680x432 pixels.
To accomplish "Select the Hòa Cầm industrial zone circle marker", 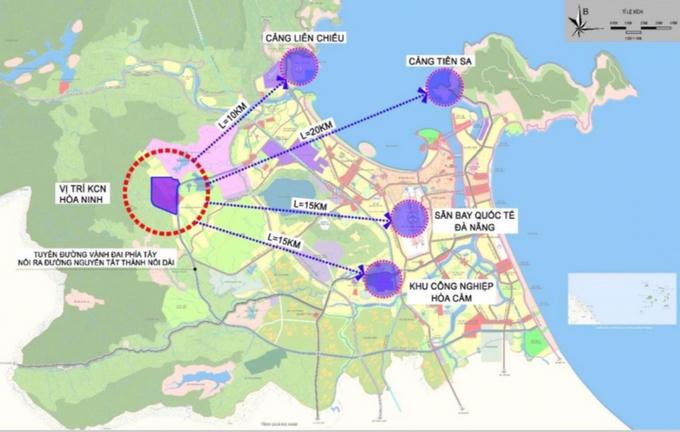I will 380,278.
